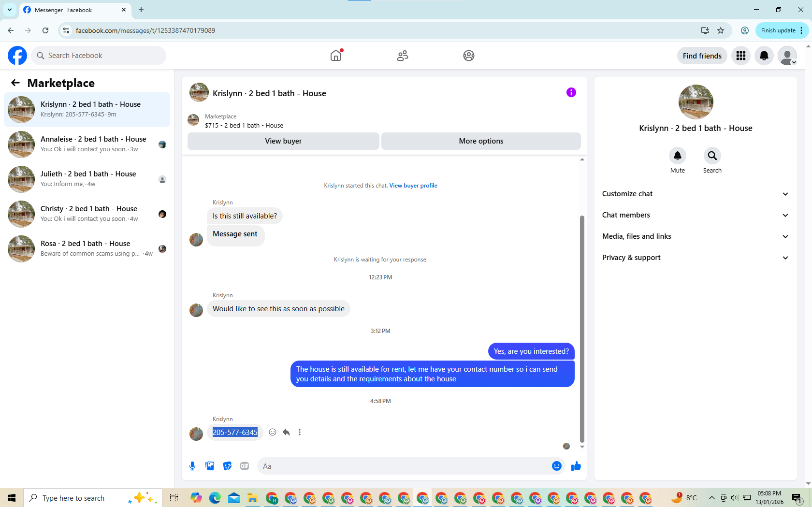This screenshot has height=507, width=812.
Task: Search in conversation
Action: [712, 156]
